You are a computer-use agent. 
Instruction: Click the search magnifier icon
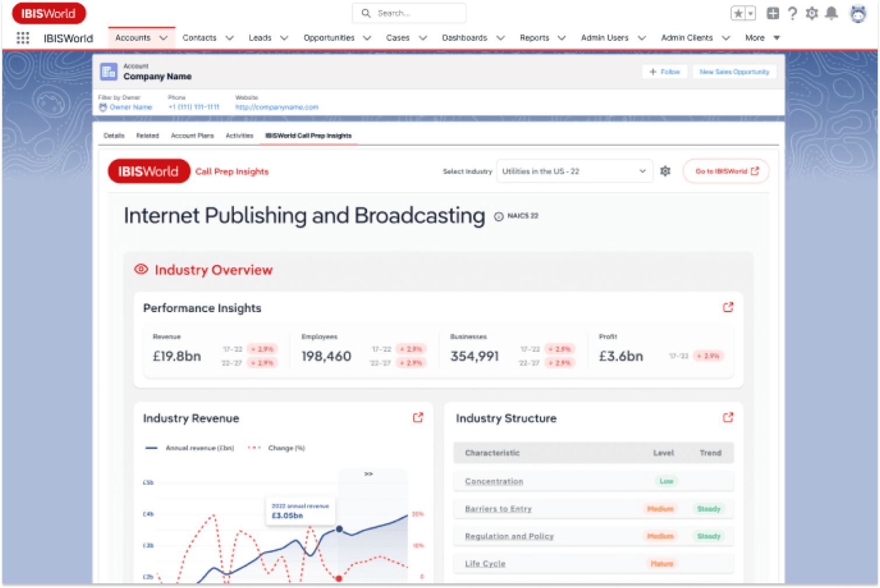[366, 13]
